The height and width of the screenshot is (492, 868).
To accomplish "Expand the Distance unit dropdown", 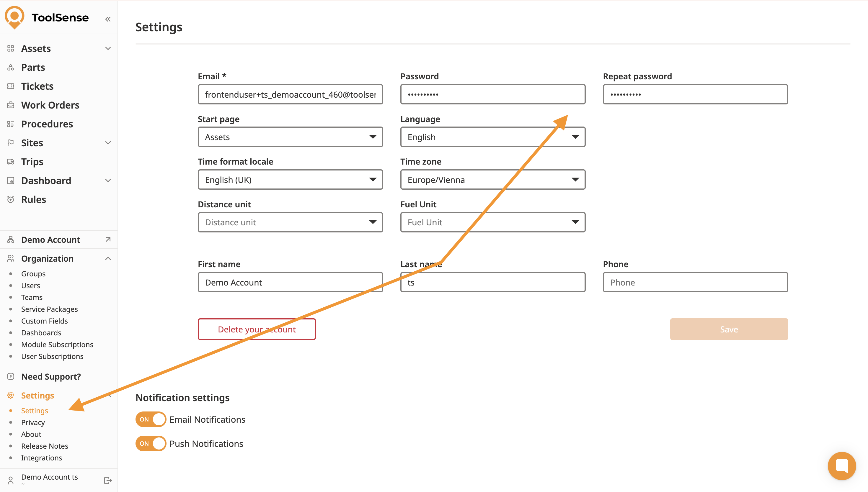I will (290, 222).
